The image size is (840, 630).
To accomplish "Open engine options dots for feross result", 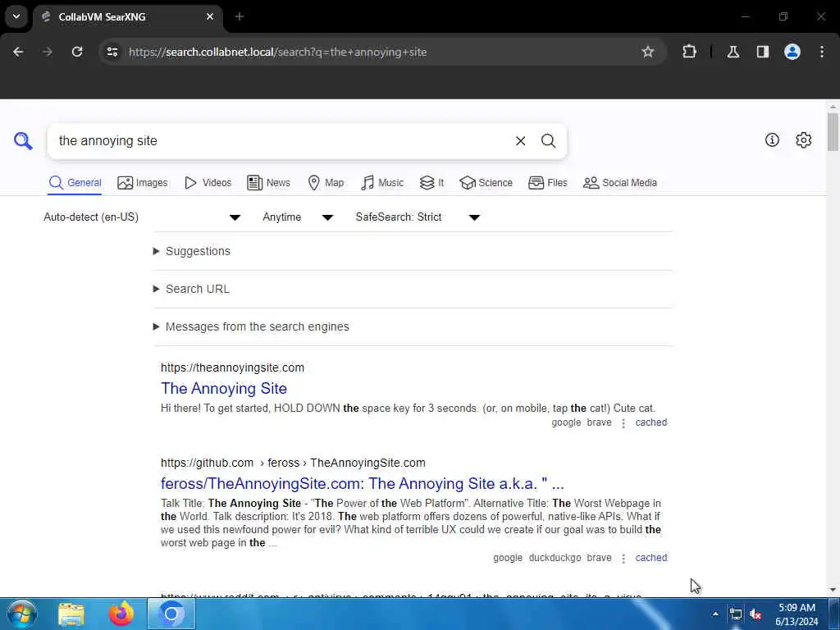I will 623,558.
